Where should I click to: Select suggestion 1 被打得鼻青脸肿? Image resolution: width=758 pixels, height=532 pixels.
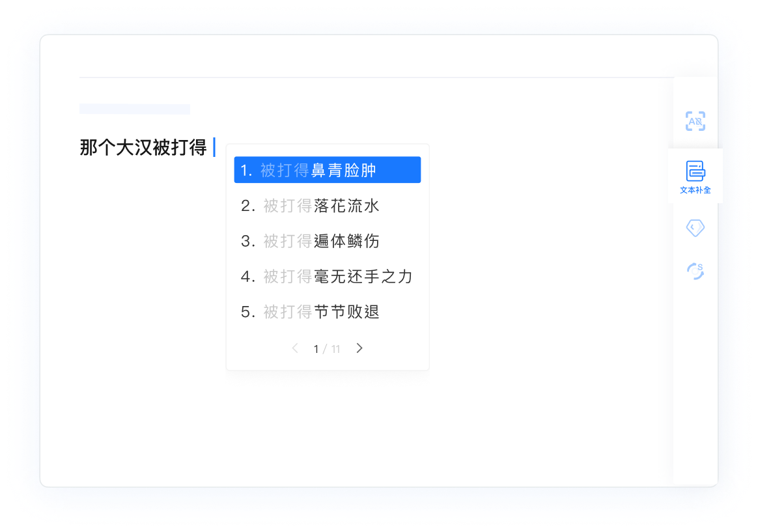point(327,169)
